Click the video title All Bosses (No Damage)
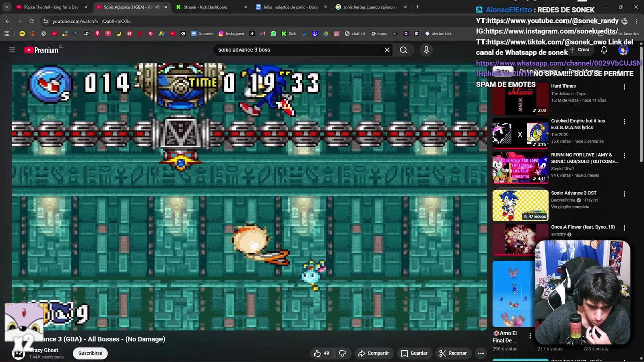The image size is (644, 362). tap(103, 339)
